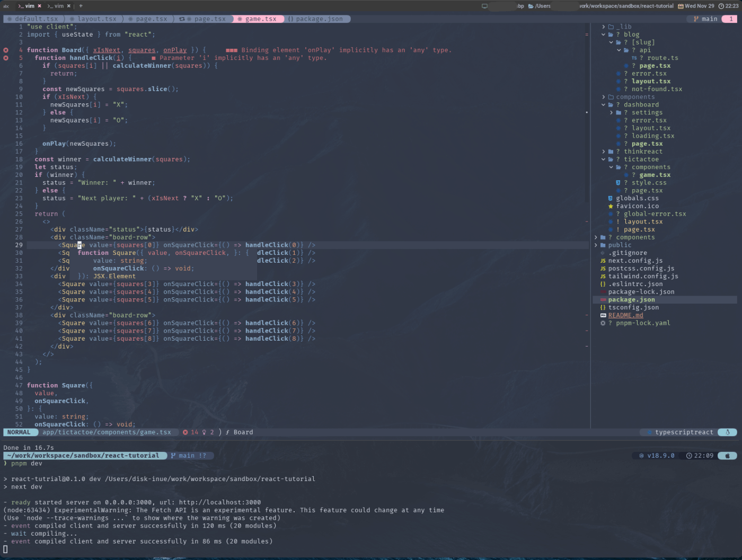Screen dimensions: 742x560
Task: Collapse the blog folder
Action: (604, 34)
